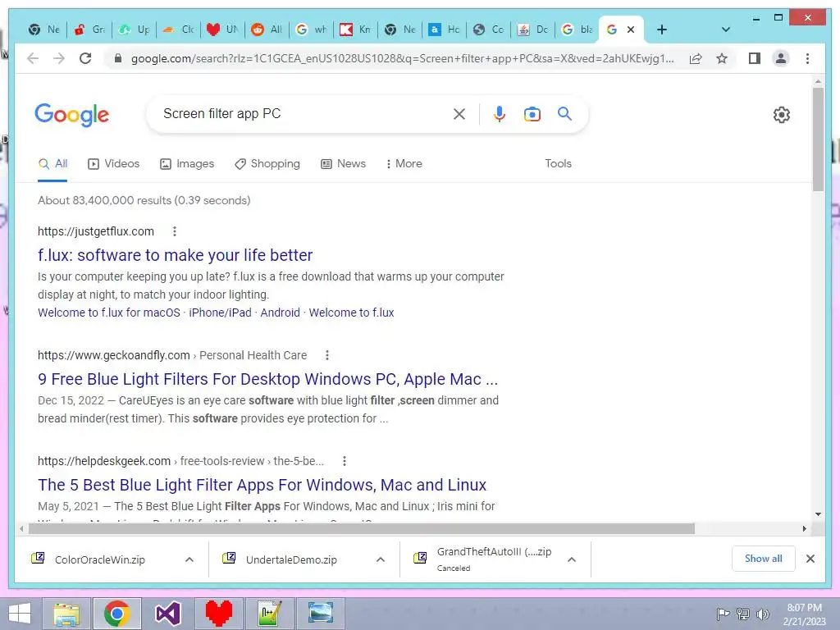Click the vertical scrollbar thumb

coord(818,139)
